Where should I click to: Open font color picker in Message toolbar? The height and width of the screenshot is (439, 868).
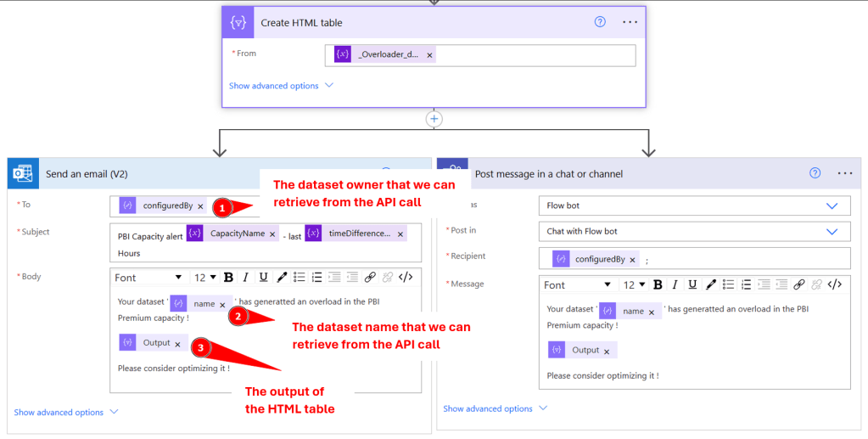(711, 285)
